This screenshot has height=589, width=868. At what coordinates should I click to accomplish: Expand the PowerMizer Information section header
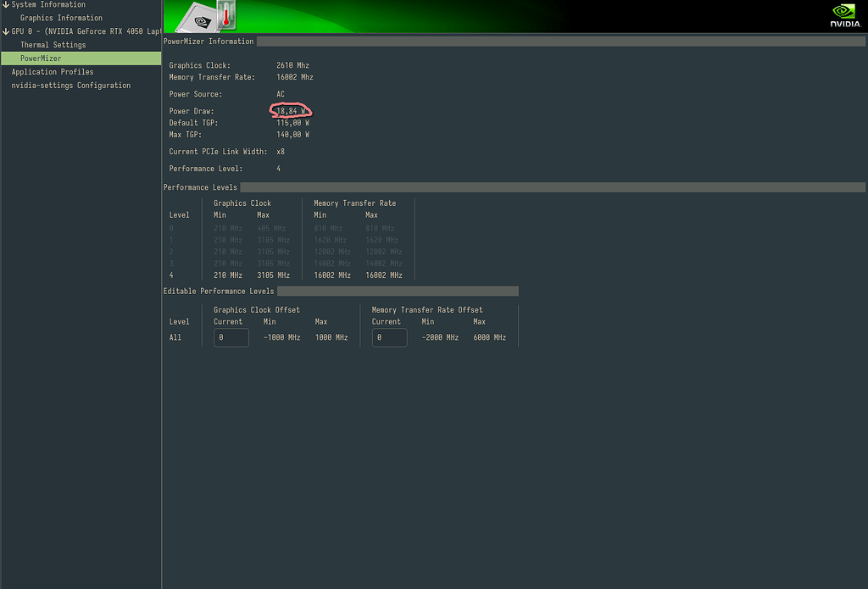[209, 41]
